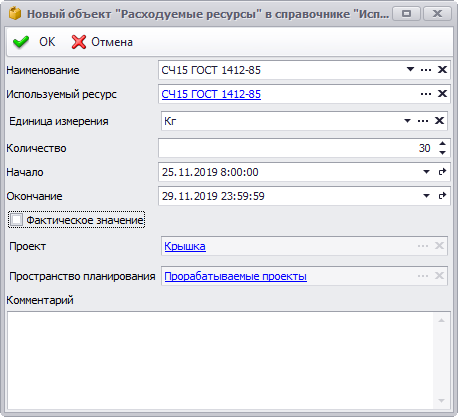Viewport: 458px width, 417px height.
Task: Open the Прорабатываемые проекты link
Action: point(236,276)
